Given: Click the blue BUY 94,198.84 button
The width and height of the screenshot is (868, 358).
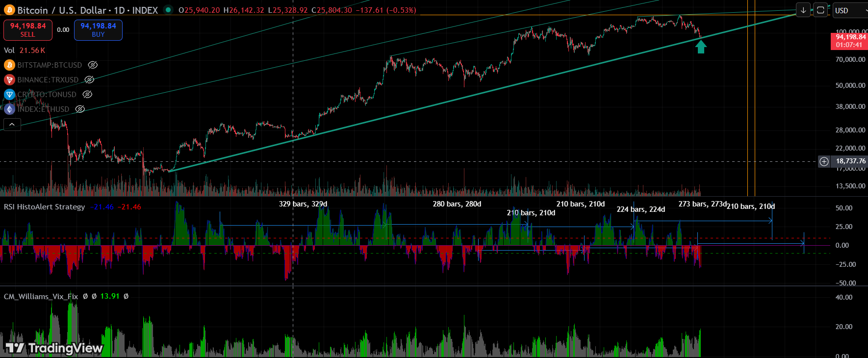Looking at the screenshot, I should (98, 30).
